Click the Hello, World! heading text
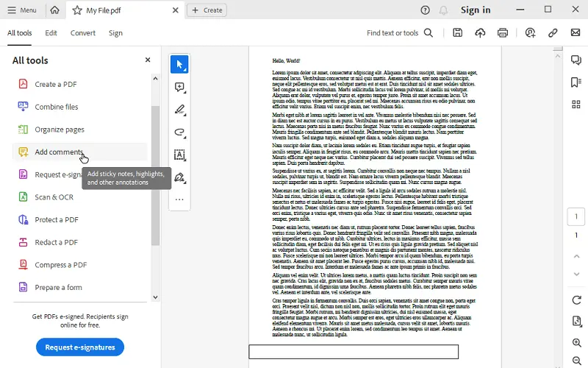The width and height of the screenshot is (588, 368). [x=286, y=60]
